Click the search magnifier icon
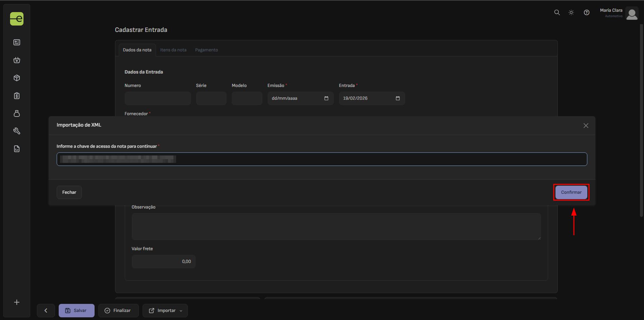Screen dimensions: 644x320 [x=557, y=12]
